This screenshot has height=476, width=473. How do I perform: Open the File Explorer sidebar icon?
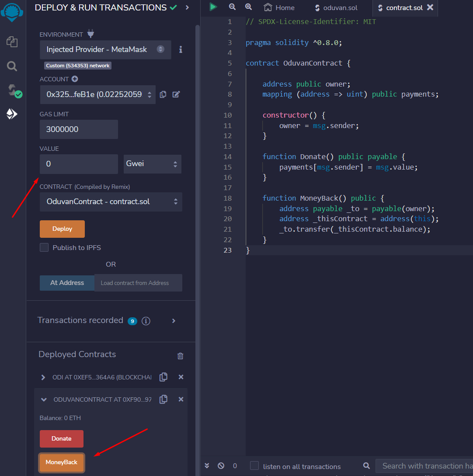[12, 42]
